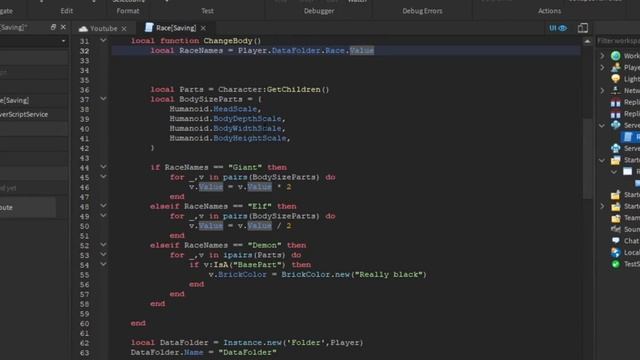Collapse BodySizeParts table at line 37
The width and height of the screenshot is (640, 360).
(103, 99)
